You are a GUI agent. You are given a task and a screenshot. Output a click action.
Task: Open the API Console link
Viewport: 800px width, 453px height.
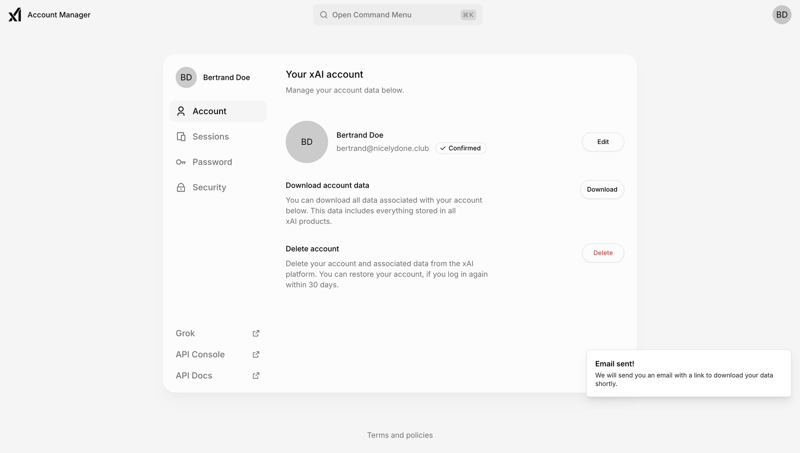coord(218,355)
